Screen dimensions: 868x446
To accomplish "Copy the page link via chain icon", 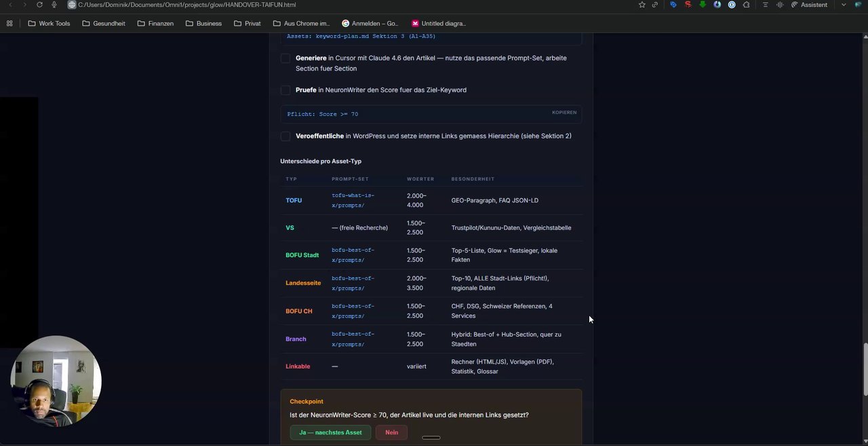I will coord(655,5).
